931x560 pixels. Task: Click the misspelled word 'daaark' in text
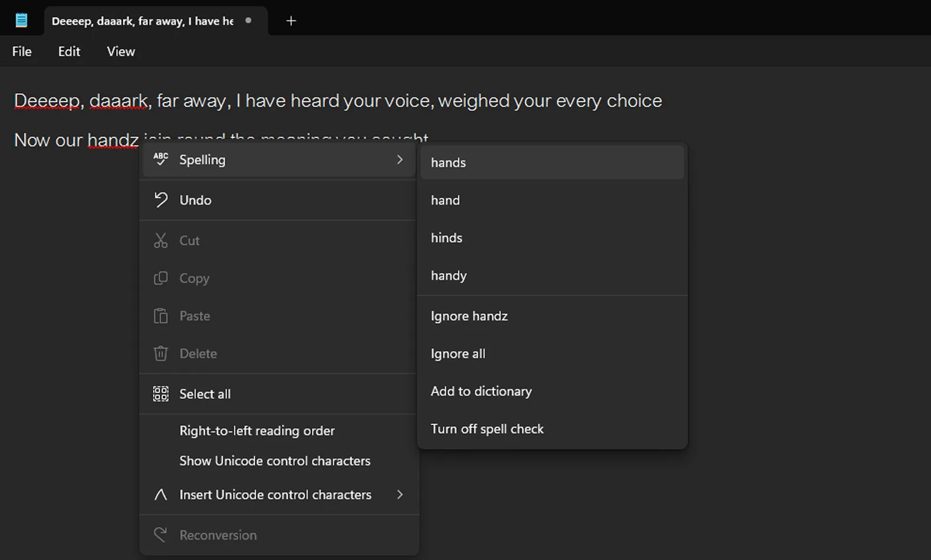click(x=119, y=101)
